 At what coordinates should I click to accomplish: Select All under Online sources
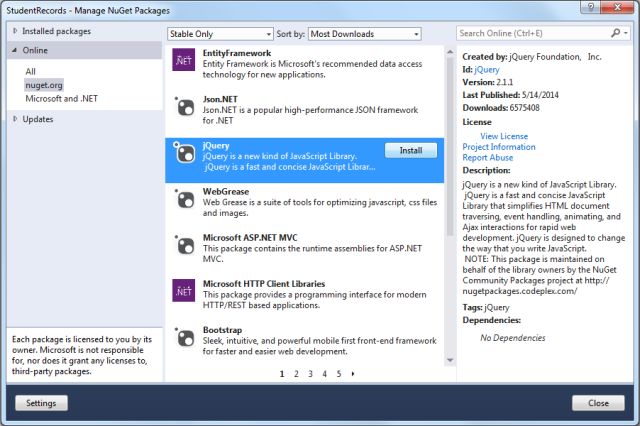[30, 71]
